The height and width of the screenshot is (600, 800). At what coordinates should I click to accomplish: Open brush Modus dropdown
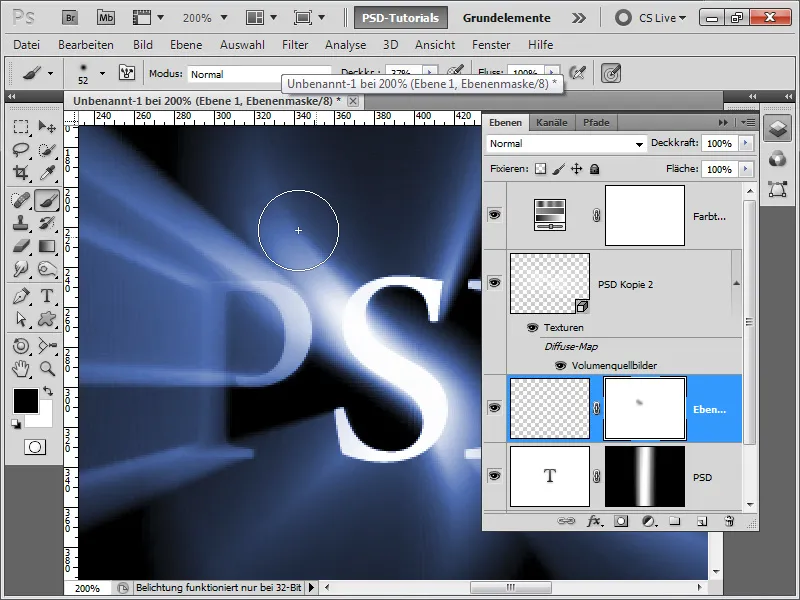pos(260,74)
